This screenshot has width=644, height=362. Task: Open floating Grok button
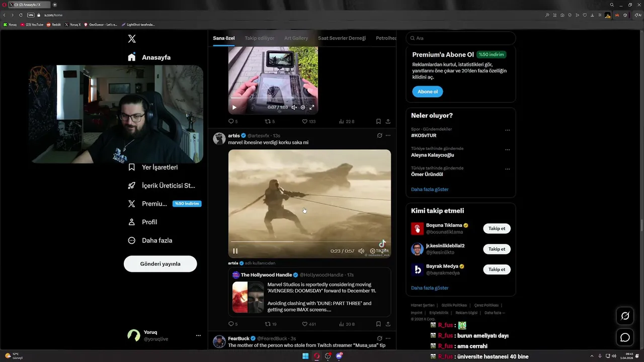click(625, 316)
